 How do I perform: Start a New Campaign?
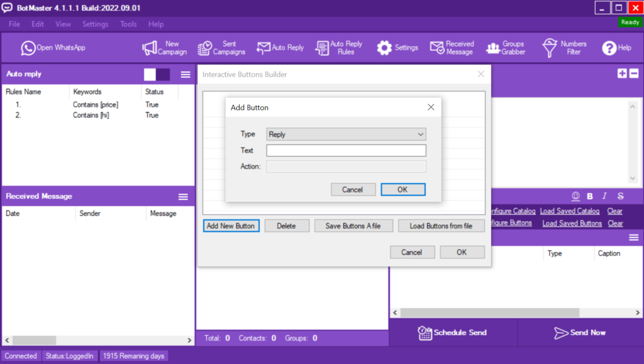pyautogui.click(x=165, y=47)
